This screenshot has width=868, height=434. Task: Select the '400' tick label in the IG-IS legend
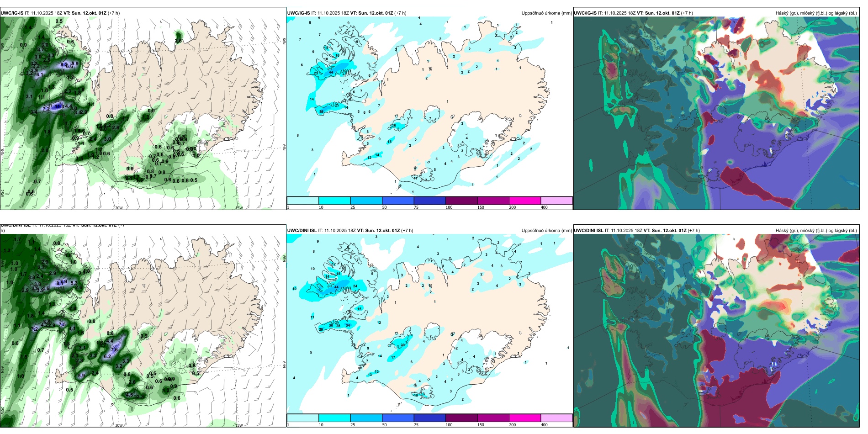point(544,207)
